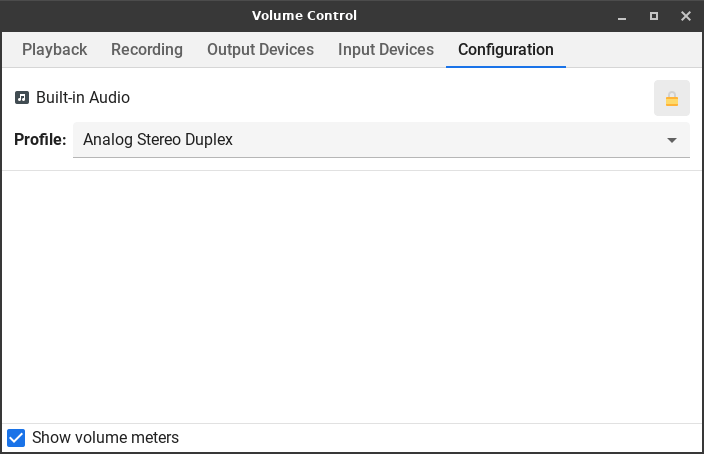Open the Recording tab
This screenshot has width=704, height=454.
(147, 49)
